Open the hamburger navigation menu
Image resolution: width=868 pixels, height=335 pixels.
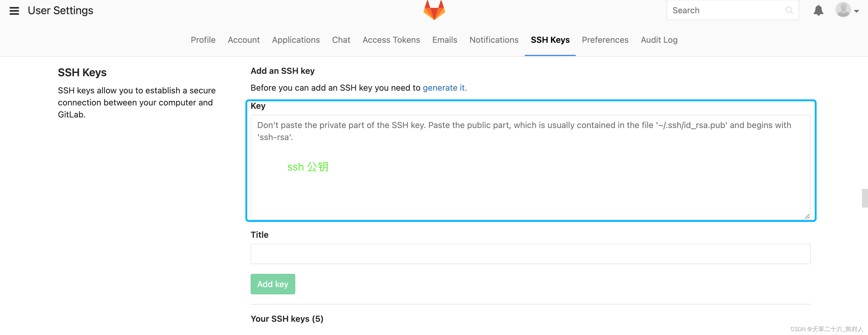click(x=14, y=11)
